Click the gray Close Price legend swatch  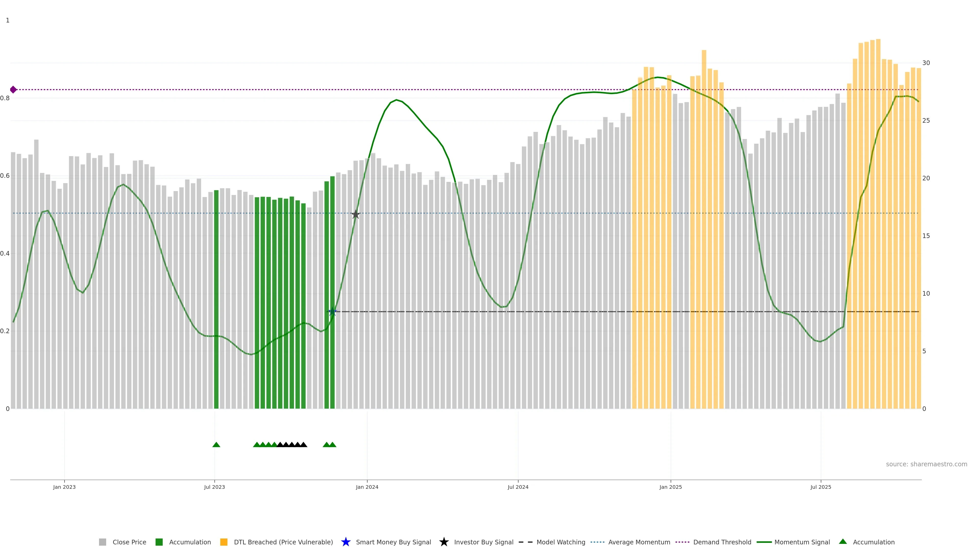coord(102,542)
